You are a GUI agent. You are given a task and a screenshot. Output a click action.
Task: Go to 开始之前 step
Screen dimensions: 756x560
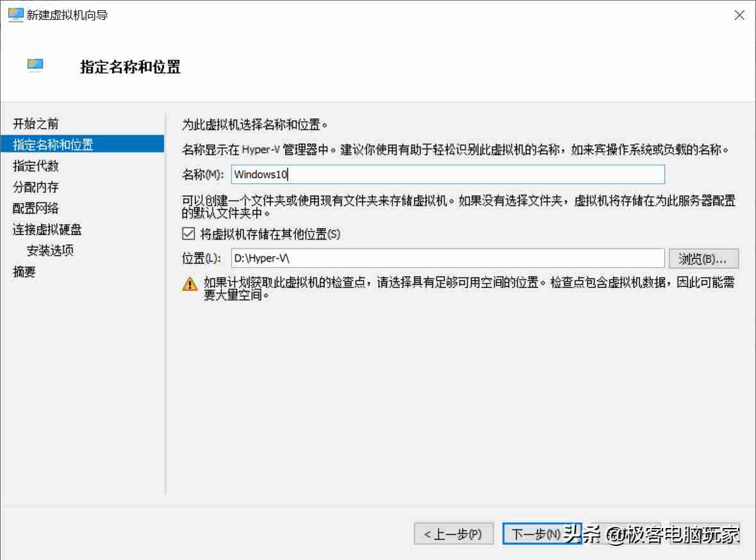[x=36, y=124]
